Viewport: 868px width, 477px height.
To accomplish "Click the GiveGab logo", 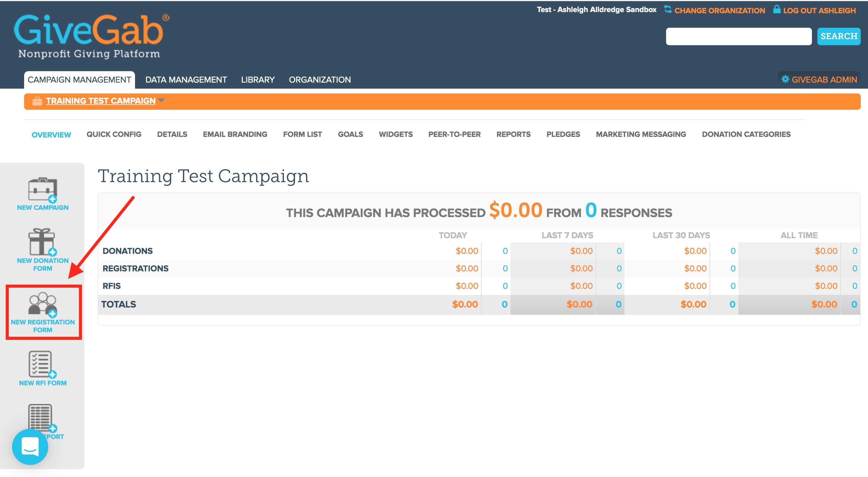I will pyautogui.click(x=91, y=36).
